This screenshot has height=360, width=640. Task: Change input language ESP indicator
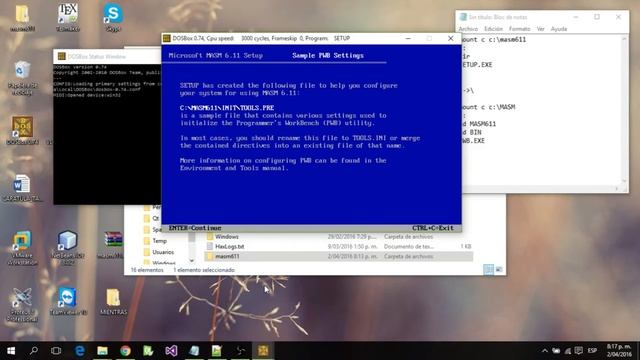[592, 351]
